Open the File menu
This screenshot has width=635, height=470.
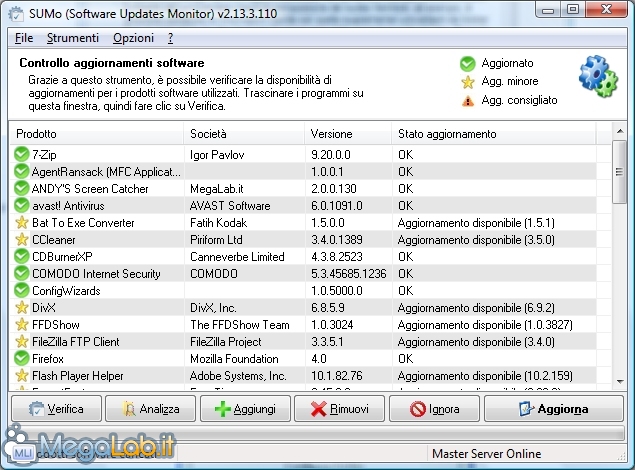pos(24,38)
